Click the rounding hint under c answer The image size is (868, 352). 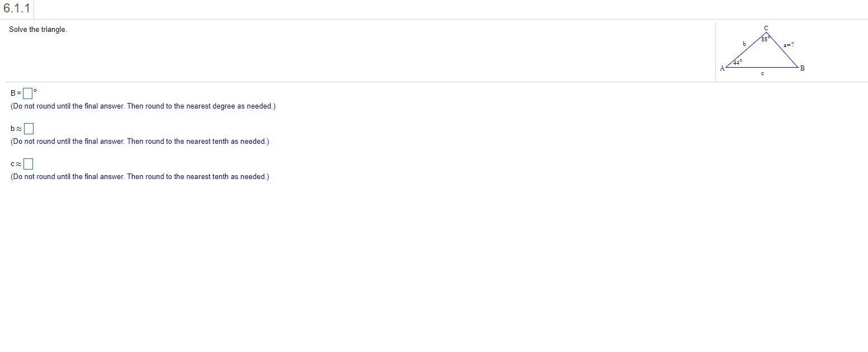click(x=140, y=177)
